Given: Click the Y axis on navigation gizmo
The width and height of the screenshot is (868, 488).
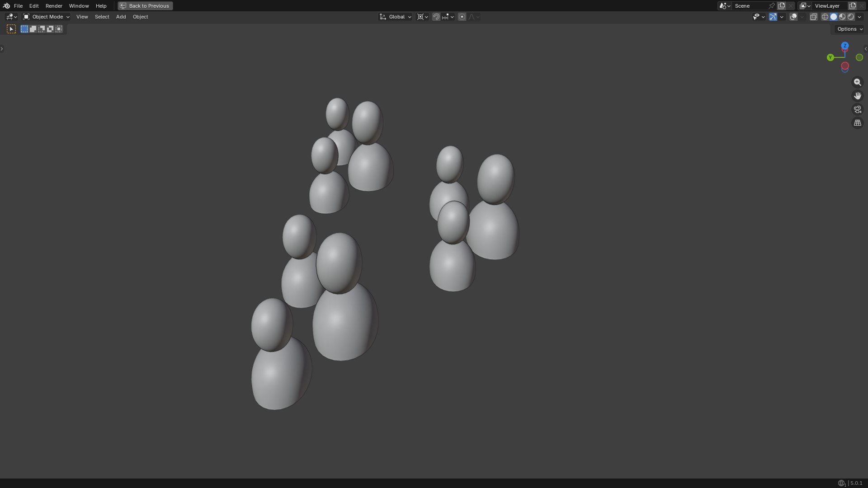Looking at the screenshot, I should [x=830, y=57].
